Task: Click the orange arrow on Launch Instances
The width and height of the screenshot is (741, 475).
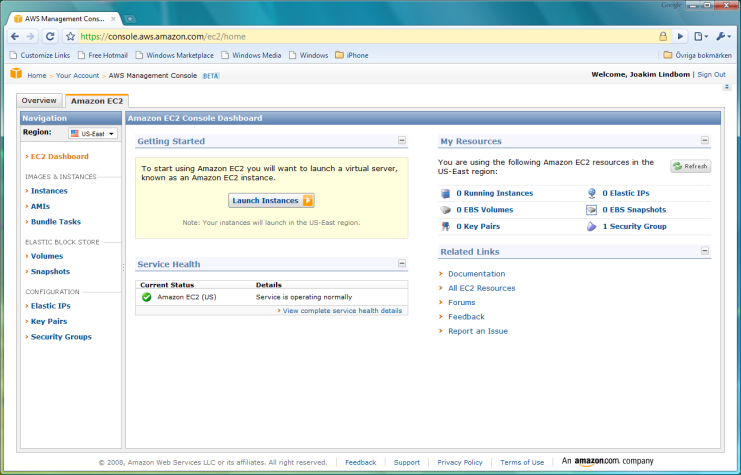Action: 308,200
